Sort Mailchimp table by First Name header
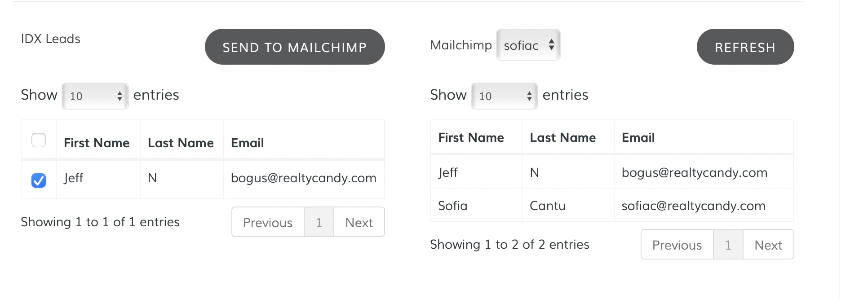 click(x=471, y=137)
